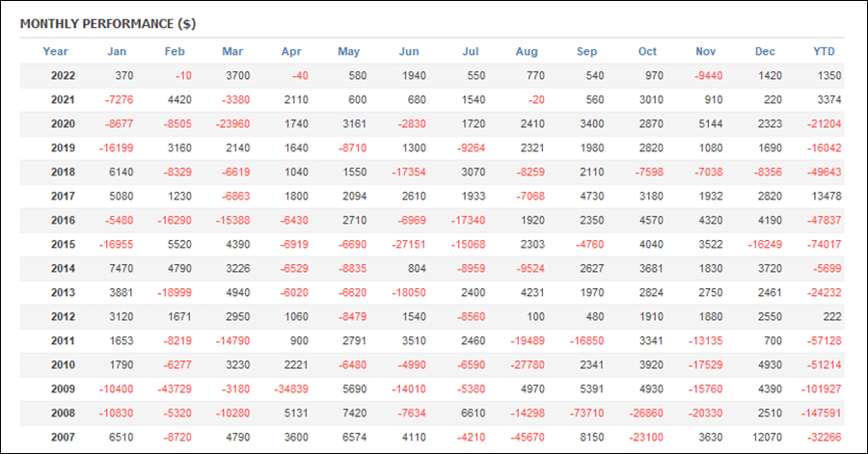Select the 2020 year row label

pyautogui.click(x=63, y=124)
